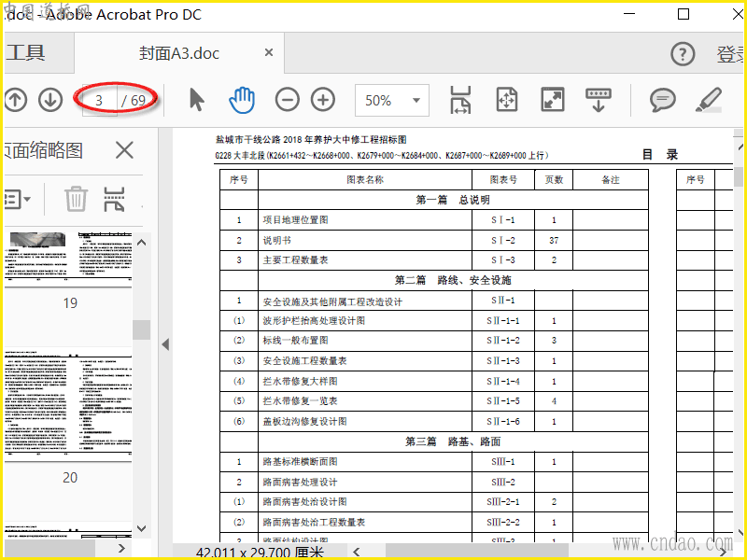
Task: Select page 19 thumbnail
Action: coord(68,259)
